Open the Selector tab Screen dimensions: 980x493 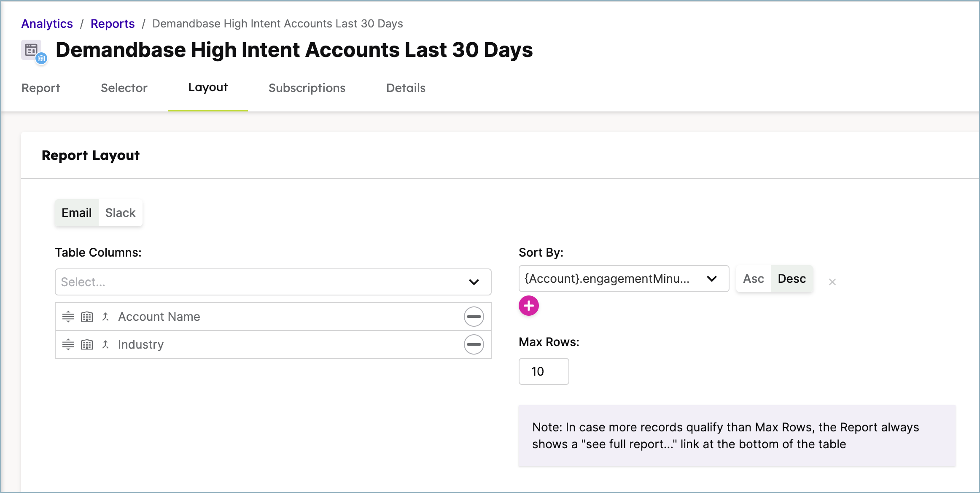[x=124, y=88]
